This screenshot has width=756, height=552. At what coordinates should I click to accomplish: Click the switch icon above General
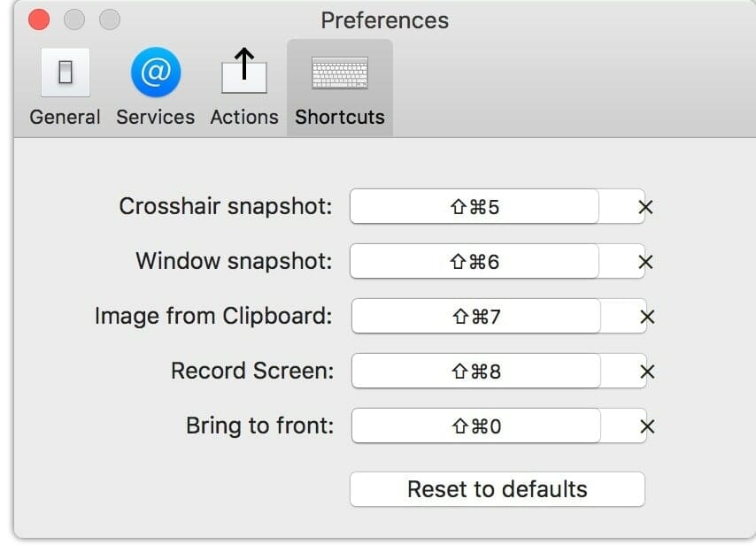pyautogui.click(x=65, y=73)
